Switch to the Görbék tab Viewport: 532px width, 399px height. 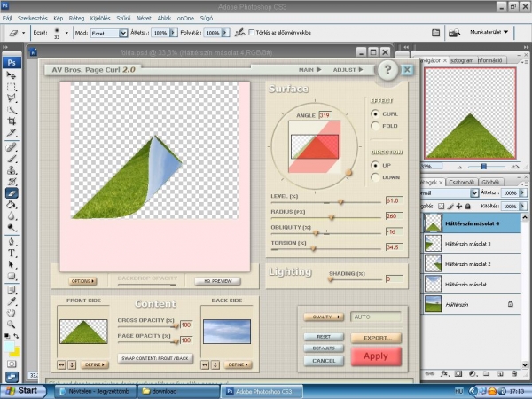tap(490, 182)
